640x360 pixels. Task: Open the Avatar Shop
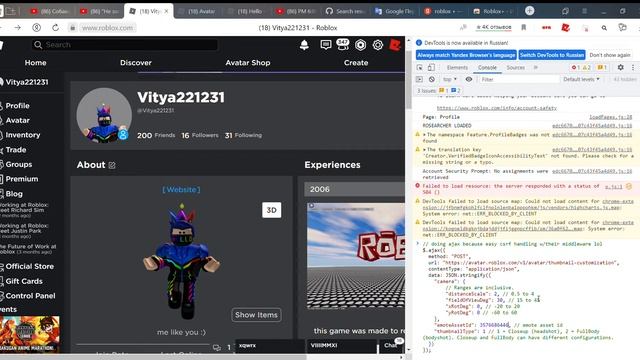pyautogui.click(x=248, y=62)
